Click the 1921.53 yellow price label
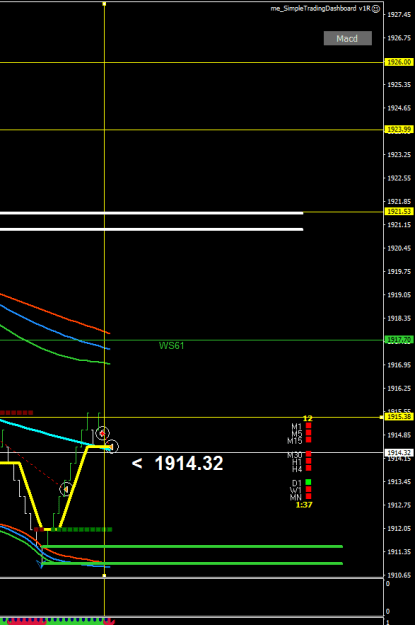The height and width of the screenshot is (625, 415). (399, 212)
